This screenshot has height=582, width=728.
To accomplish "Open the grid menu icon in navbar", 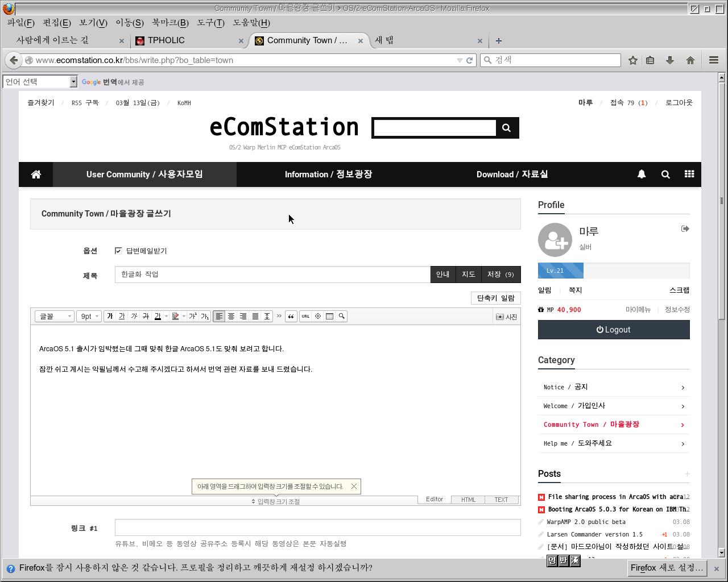I will (x=689, y=174).
